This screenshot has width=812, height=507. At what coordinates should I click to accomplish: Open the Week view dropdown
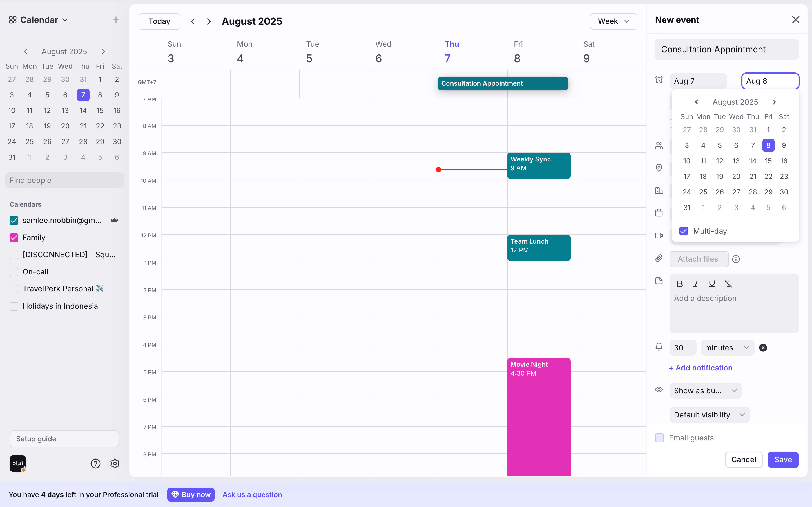click(x=613, y=21)
